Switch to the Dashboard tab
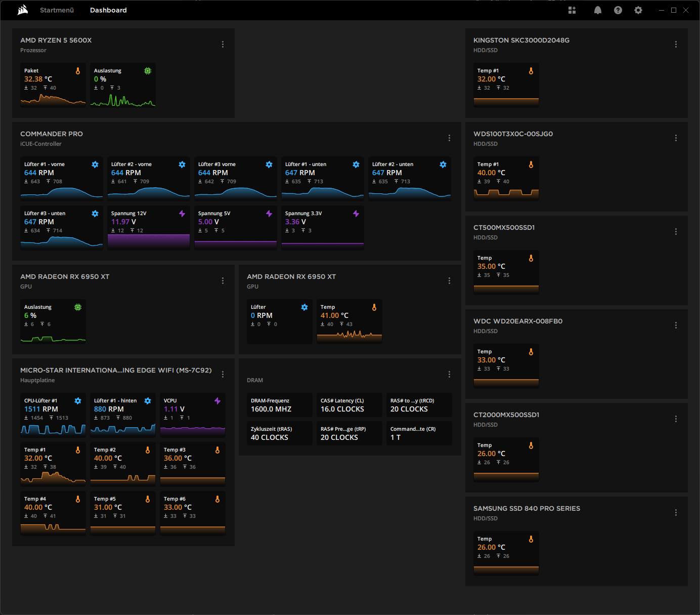The image size is (700, 615). click(x=108, y=10)
